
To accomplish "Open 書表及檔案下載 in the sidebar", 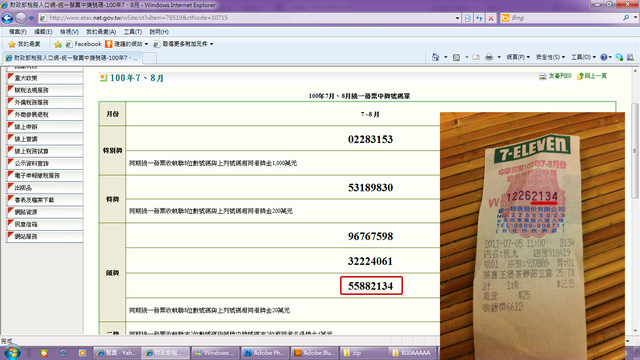I will click(x=44, y=200).
